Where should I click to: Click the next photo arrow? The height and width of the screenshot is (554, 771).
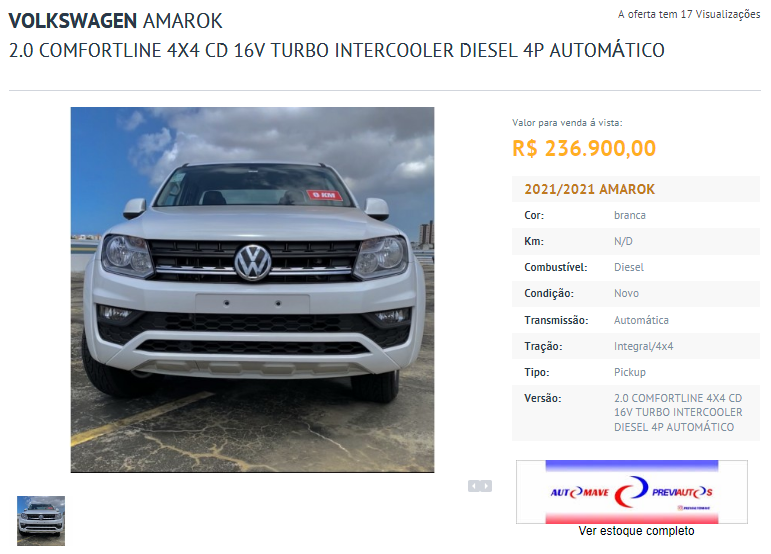(x=486, y=486)
